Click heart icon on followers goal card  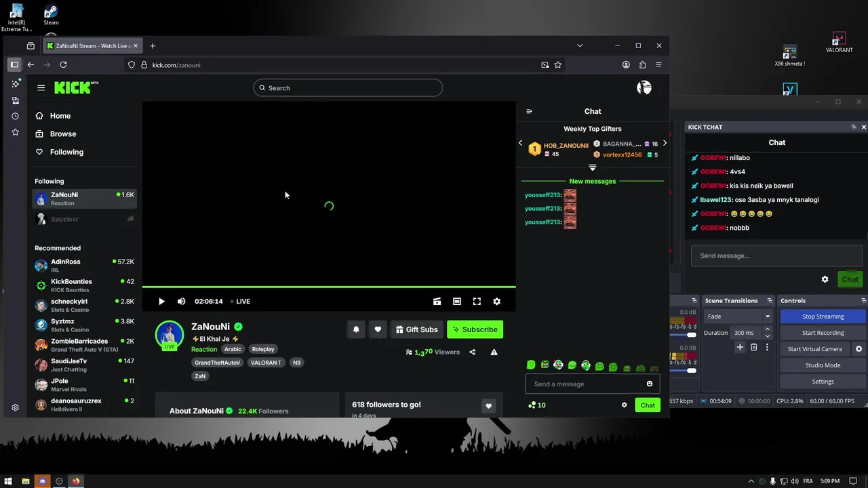pos(488,406)
